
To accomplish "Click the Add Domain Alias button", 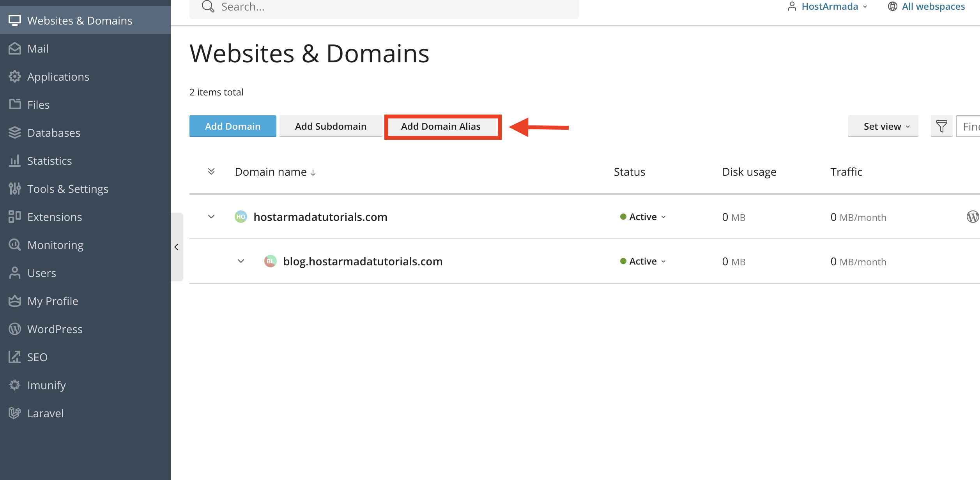I will (440, 126).
